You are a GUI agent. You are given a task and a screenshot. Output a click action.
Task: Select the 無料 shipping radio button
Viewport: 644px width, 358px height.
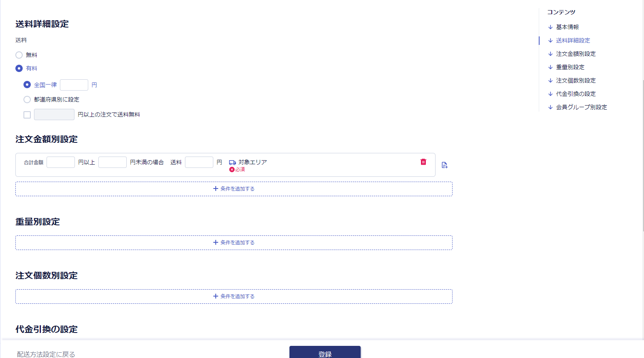[19, 55]
